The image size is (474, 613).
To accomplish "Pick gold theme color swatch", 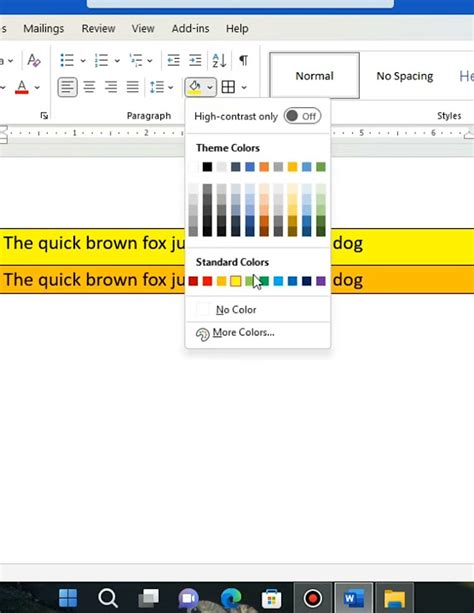I will tap(293, 167).
